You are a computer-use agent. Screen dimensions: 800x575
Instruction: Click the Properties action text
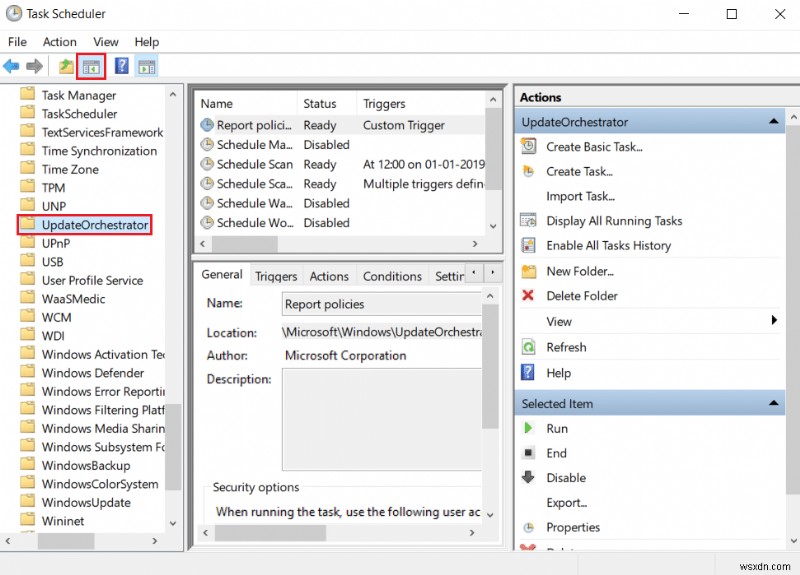(x=573, y=527)
